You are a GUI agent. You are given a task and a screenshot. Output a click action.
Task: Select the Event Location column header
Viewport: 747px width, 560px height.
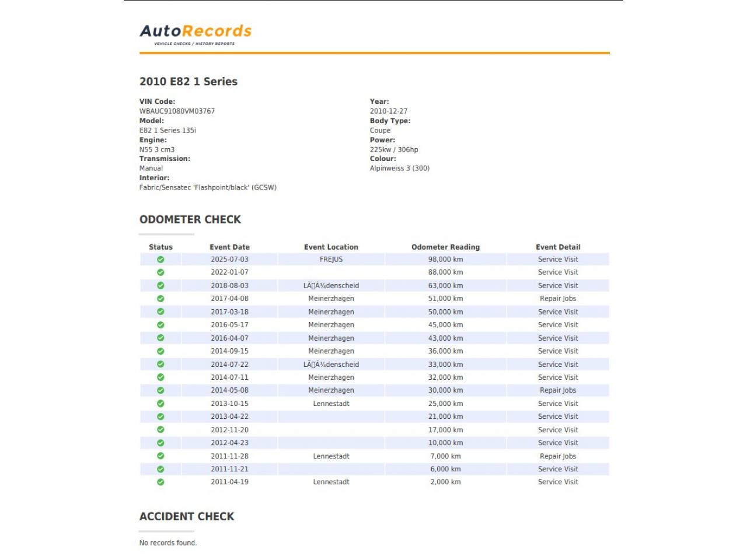[331, 247]
